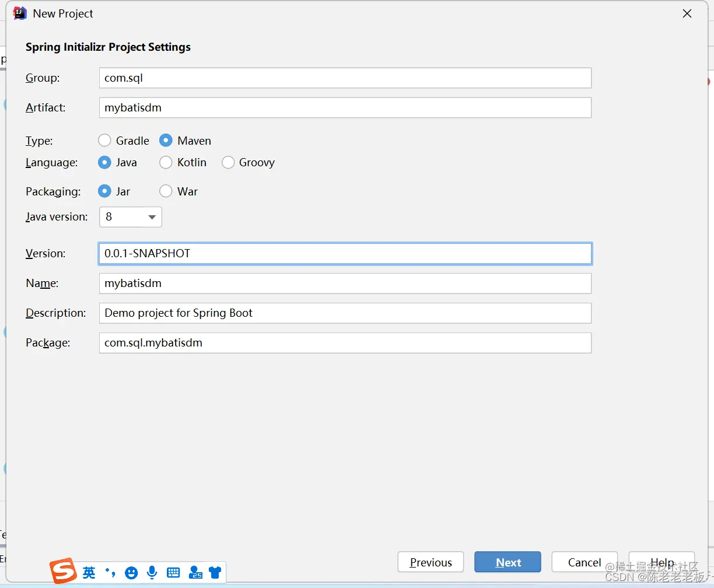Click the Next button
Image resolution: width=714 pixels, height=588 pixels.
pos(508,562)
